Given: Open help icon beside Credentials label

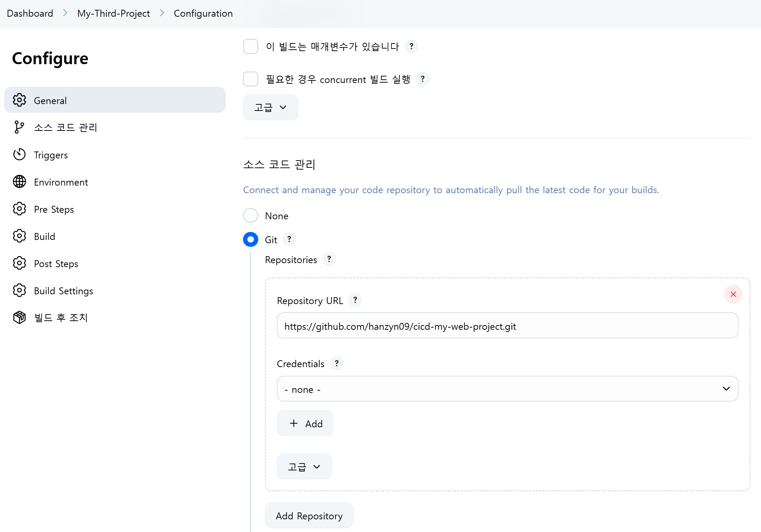Looking at the screenshot, I should 337,363.
